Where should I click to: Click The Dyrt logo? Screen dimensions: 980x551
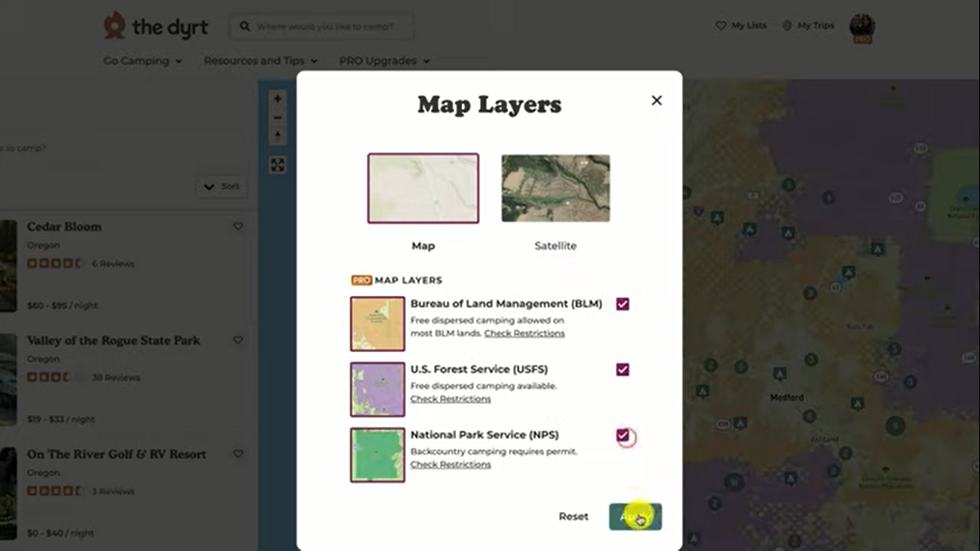(x=156, y=27)
